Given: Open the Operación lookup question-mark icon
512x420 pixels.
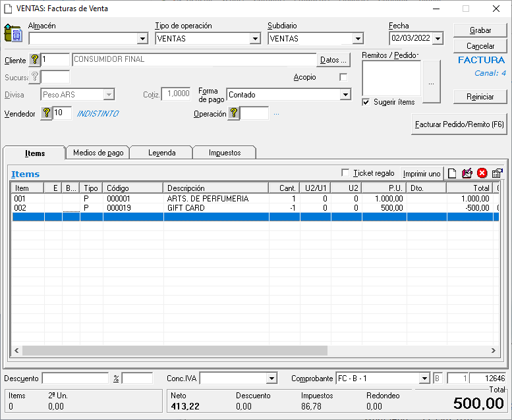Looking at the screenshot, I should [x=233, y=113].
